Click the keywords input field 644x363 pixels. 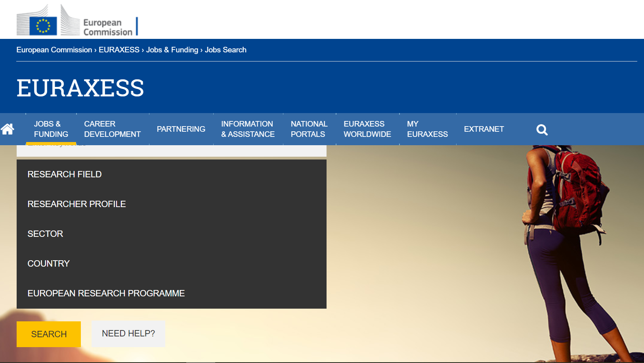point(172,151)
